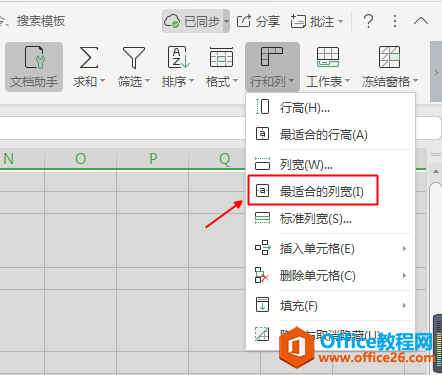Image resolution: width=442 pixels, height=375 pixels.
Task: Click the 分享 share button
Action: 258,21
